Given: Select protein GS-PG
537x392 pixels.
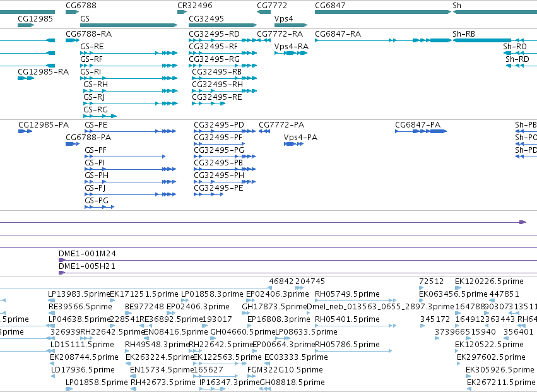Looking at the screenshot, I should pyautogui.click(x=97, y=201).
